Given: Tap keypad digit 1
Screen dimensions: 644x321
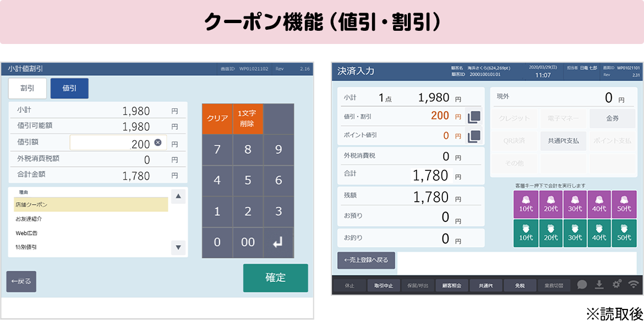Looking at the screenshot, I should [x=217, y=212].
